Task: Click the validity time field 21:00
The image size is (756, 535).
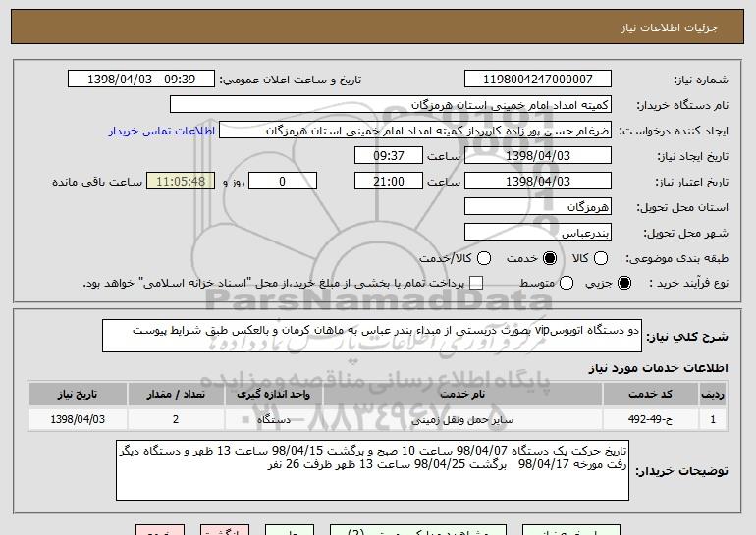Action: point(389,182)
